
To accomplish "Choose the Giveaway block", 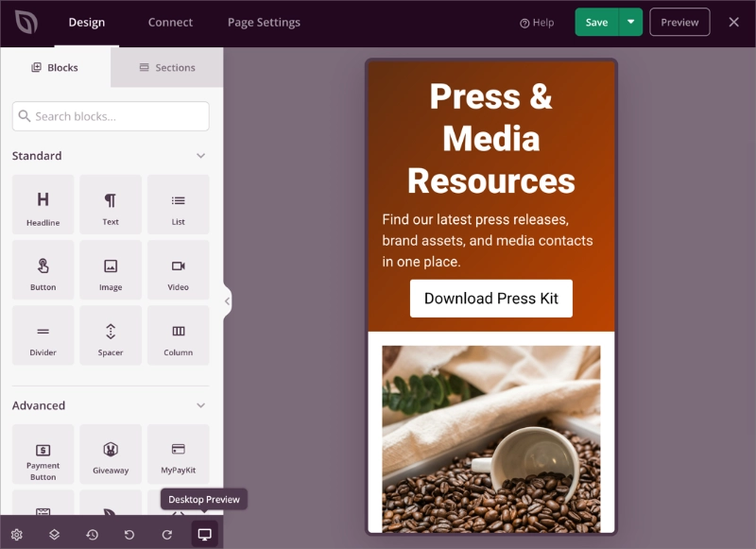I will [x=111, y=454].
